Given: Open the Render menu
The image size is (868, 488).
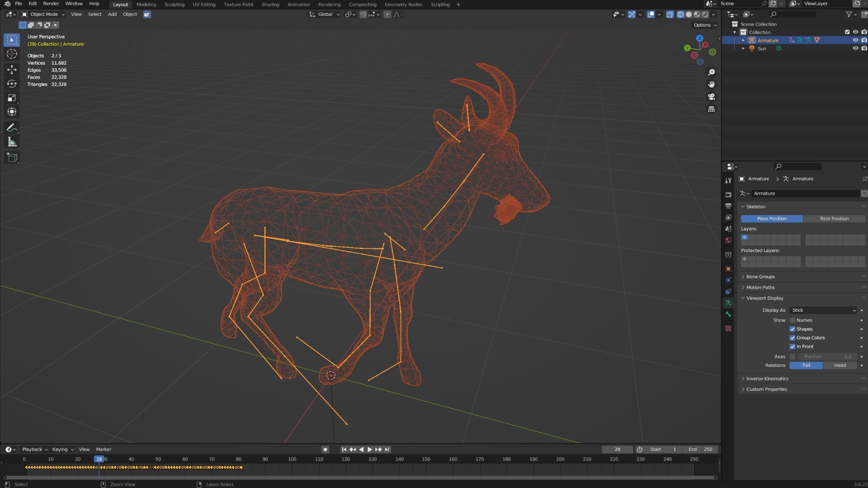Looking at the screenshot, I should (x=51, y=4).
